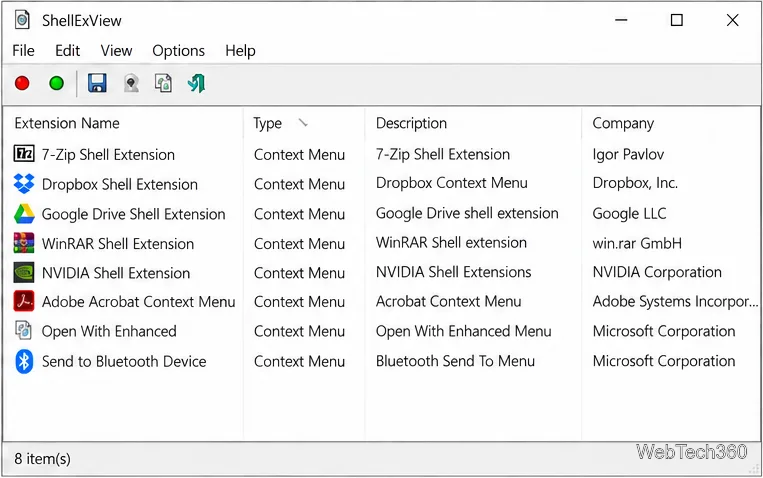Select Dropbox Shell Extension name entry

click(120, 184)
